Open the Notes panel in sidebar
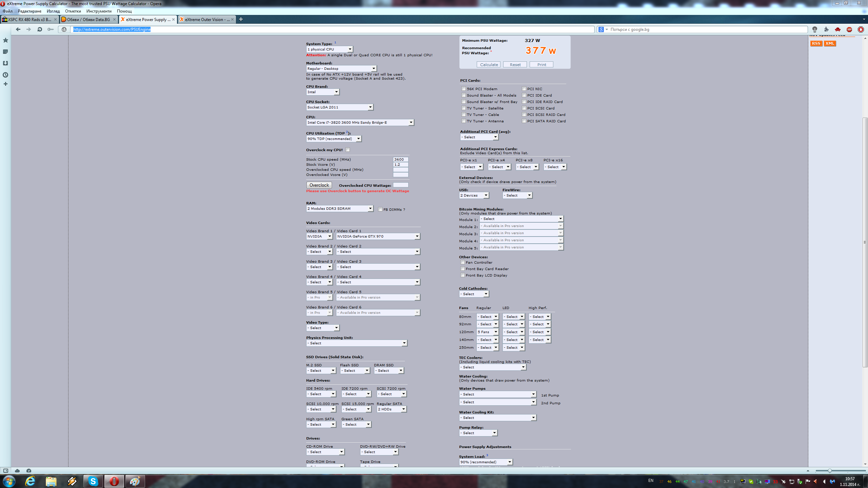 pos(5,52)
